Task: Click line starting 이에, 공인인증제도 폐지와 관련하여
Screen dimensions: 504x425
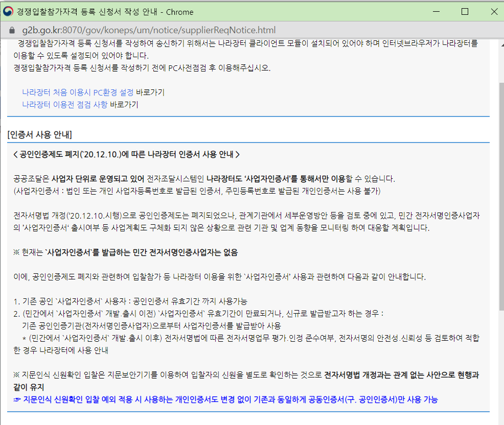Action: pos(219,277)
